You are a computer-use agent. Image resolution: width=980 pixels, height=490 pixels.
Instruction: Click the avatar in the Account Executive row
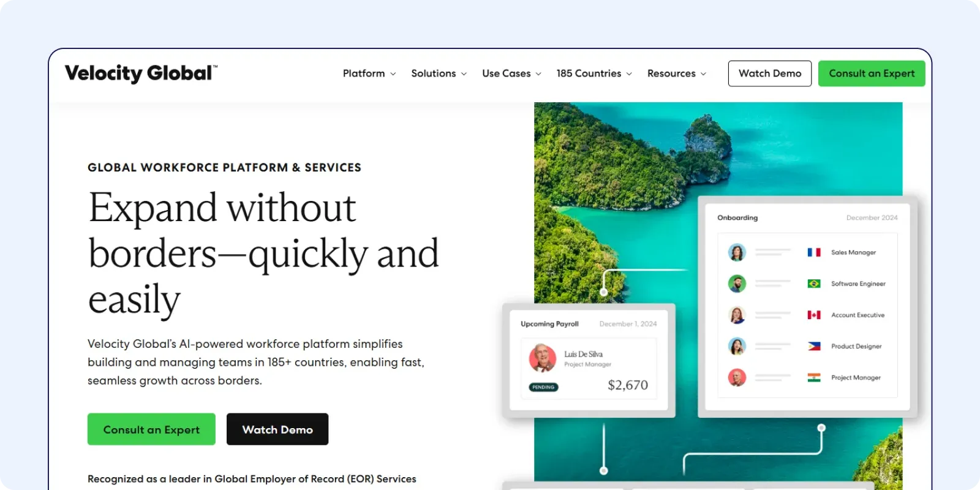point(737,315)
